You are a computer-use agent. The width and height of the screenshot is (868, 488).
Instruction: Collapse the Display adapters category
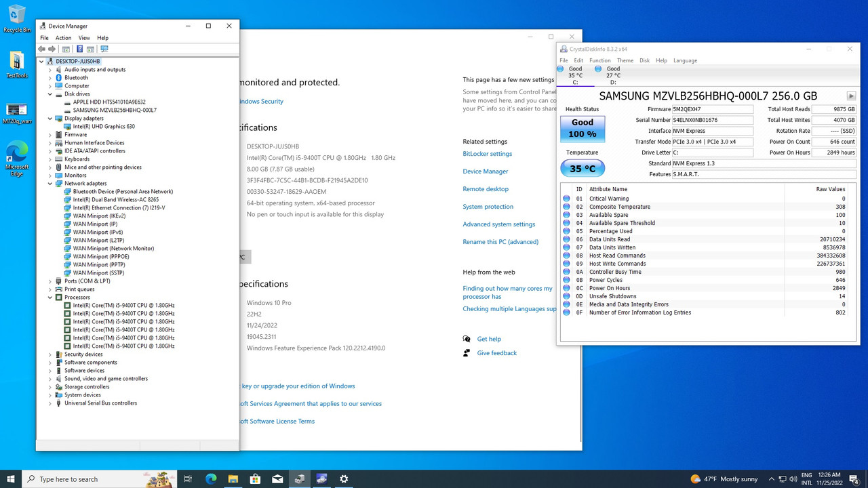[50, 119]
